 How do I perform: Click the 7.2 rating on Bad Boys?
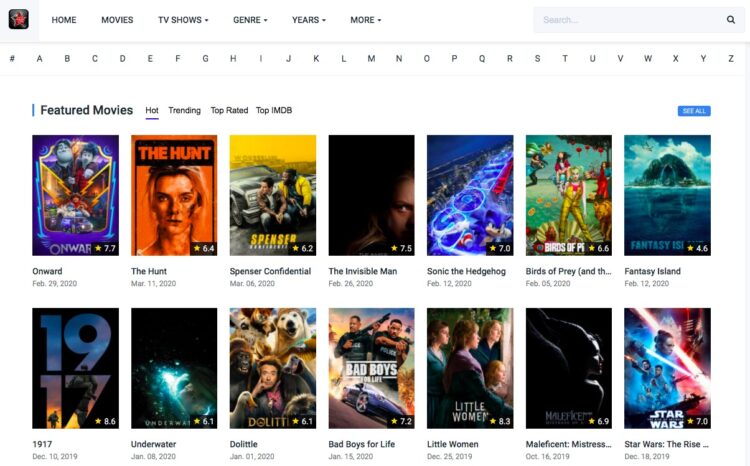401,422
